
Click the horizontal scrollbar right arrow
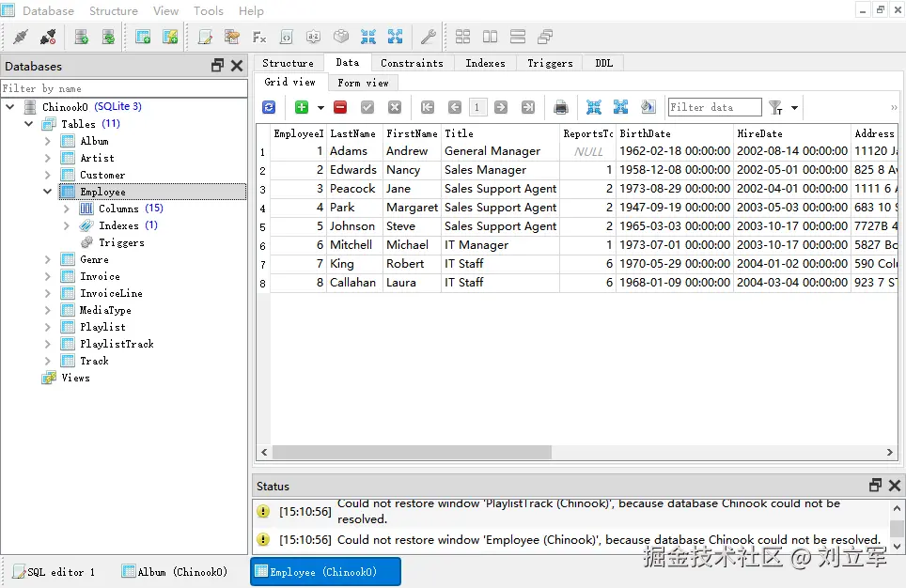(x=890, y=452)
